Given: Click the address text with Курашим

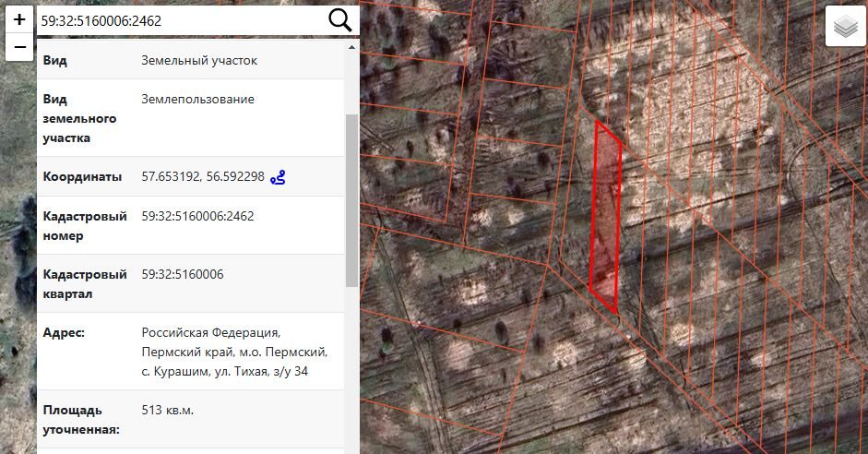Looking at the screenshot, I should point(234,352).
